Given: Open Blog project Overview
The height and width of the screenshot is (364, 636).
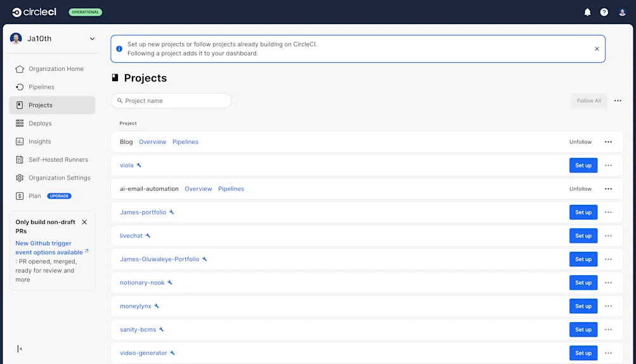Looking at the screenshot, I should point(153,142).
